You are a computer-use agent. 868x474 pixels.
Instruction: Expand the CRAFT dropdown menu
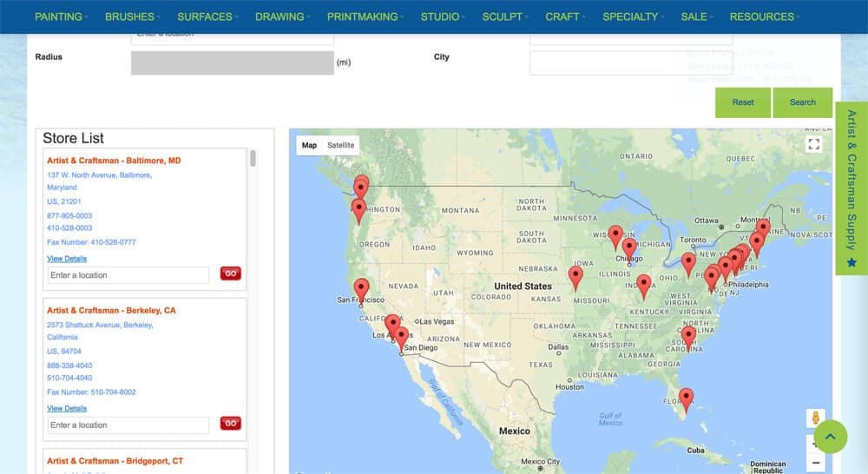[x=565, y=16]
